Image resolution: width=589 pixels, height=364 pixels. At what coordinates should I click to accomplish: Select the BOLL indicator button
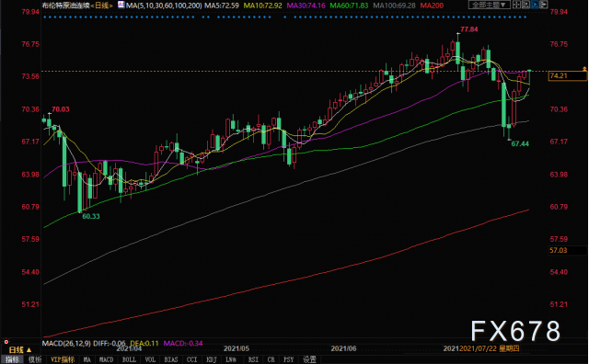tap(129, 359)
